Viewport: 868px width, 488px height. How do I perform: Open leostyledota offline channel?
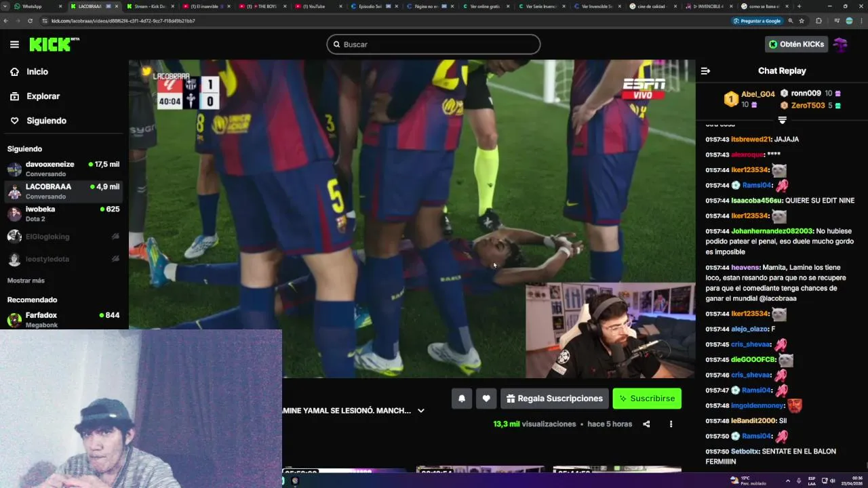pos(64,259)
